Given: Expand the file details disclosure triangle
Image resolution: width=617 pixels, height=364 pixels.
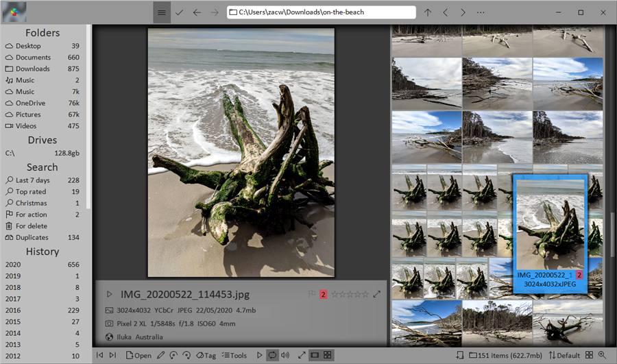Looking at the screenshot, I should (110, 294).
